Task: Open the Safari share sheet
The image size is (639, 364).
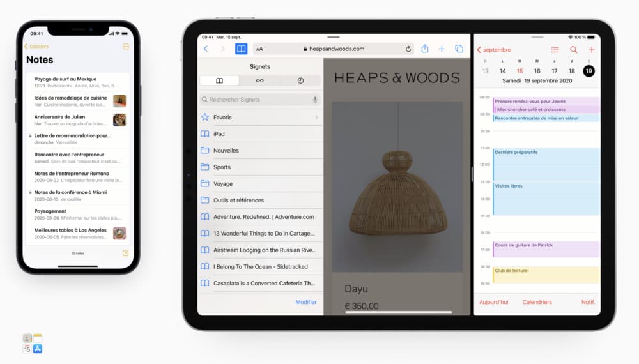Action: [425, 49]
